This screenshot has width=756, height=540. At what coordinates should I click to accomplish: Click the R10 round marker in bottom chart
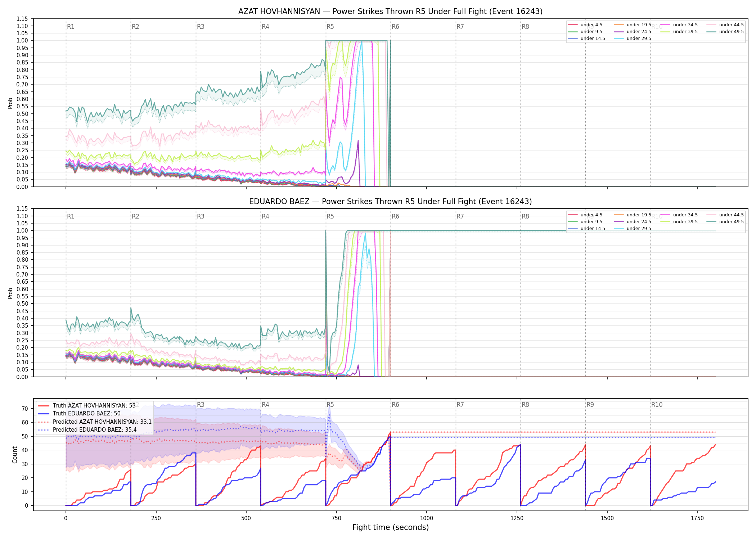point(657,405)
